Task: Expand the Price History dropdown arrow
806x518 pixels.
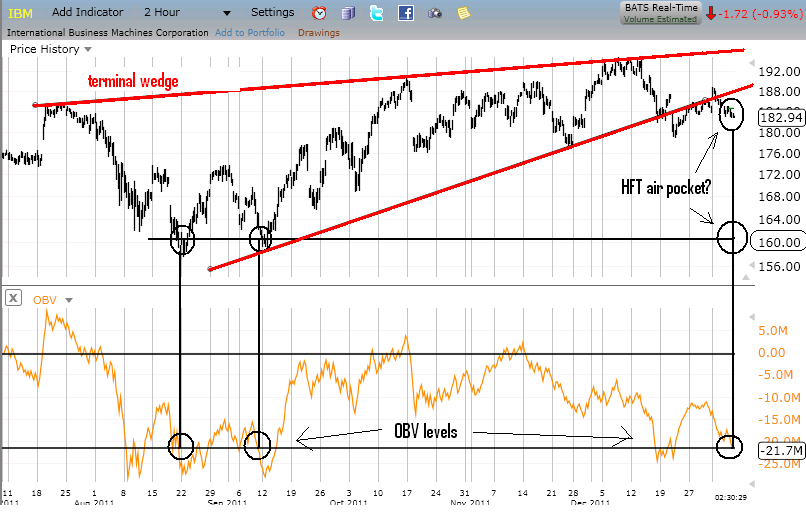Action: coord(88,49)
